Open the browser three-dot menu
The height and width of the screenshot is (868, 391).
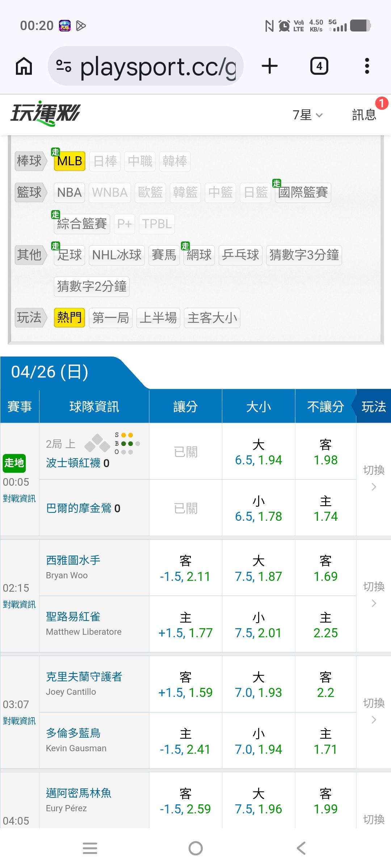[x=367, y=66]
